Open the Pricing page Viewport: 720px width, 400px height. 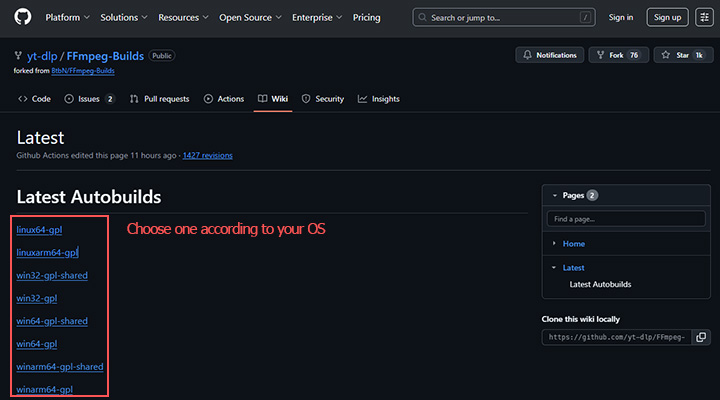click(366, 17)
